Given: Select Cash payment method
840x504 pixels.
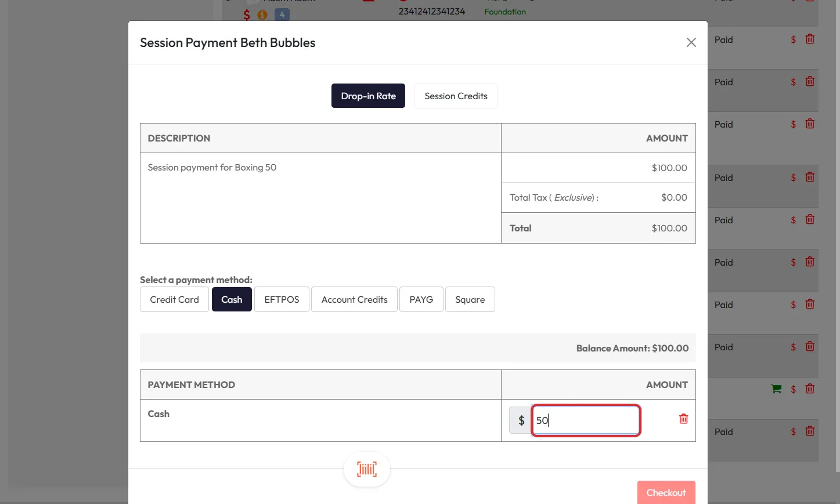Looking at the screenshot, I should [x=232, y=300].
